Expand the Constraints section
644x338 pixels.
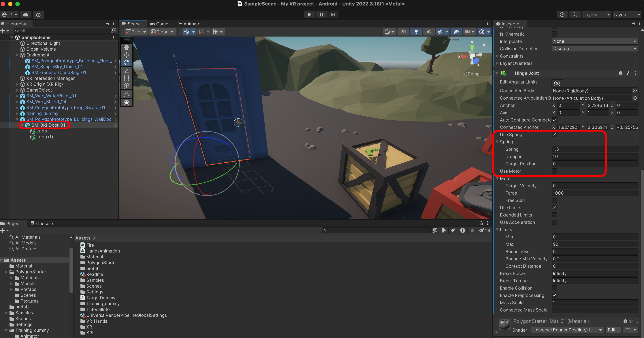[497, 56]
